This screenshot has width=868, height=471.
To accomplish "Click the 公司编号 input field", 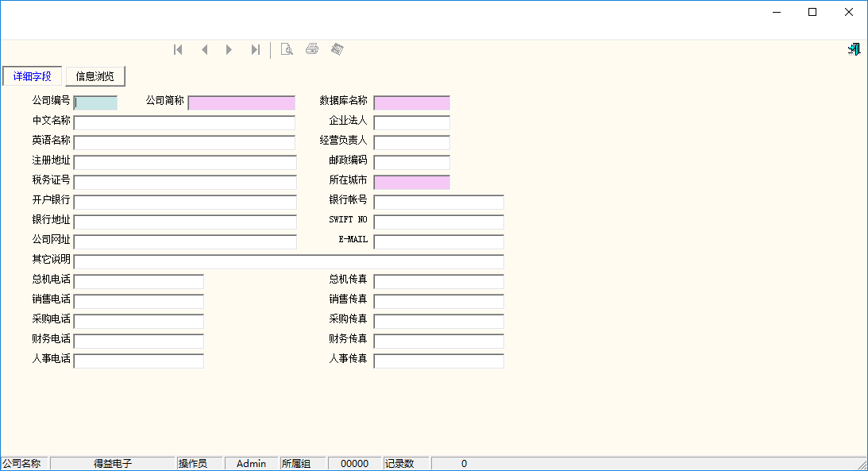I will [95, 102].
